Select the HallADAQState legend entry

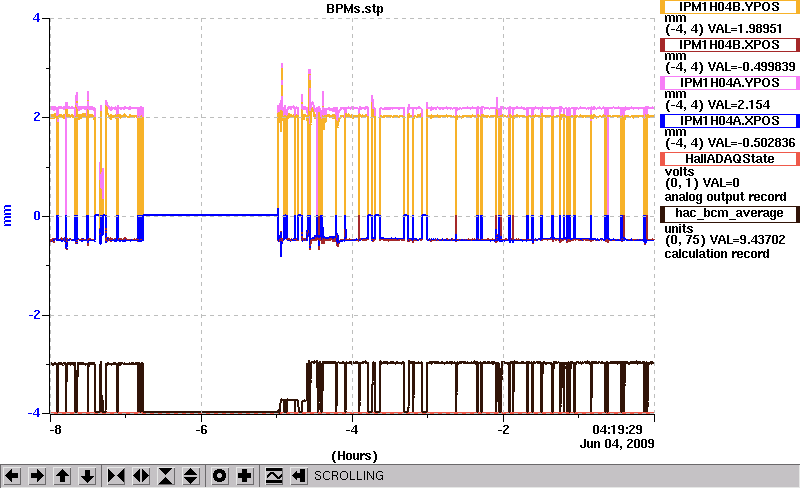point(730,159)
